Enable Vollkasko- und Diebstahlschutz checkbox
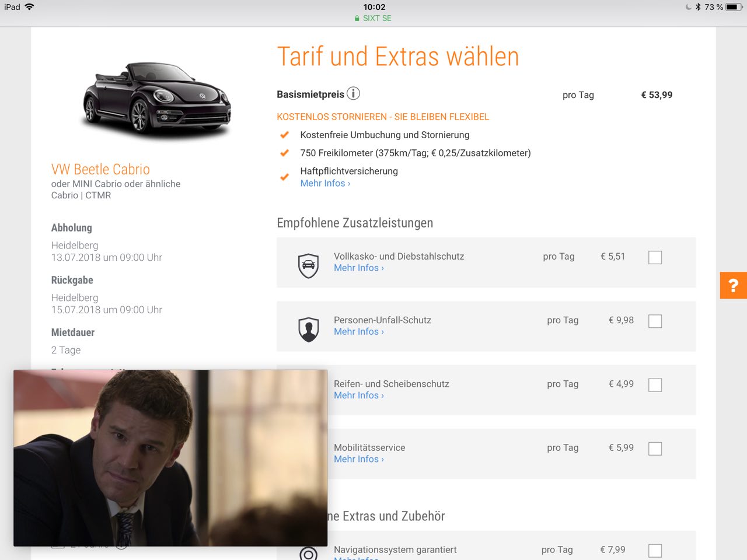The image size is (747, 560). tap(655, 257)
